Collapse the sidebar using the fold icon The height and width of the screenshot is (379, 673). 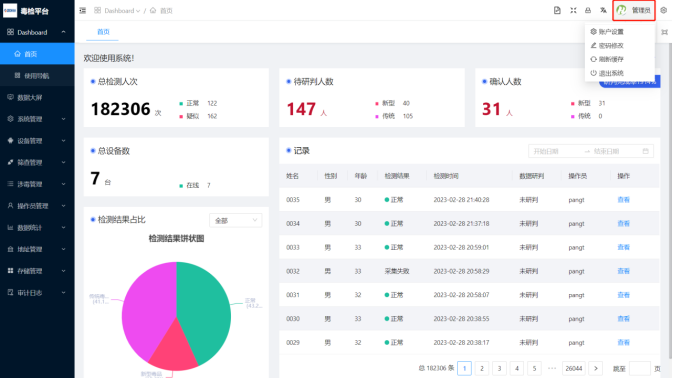click(x=82, y=10)
